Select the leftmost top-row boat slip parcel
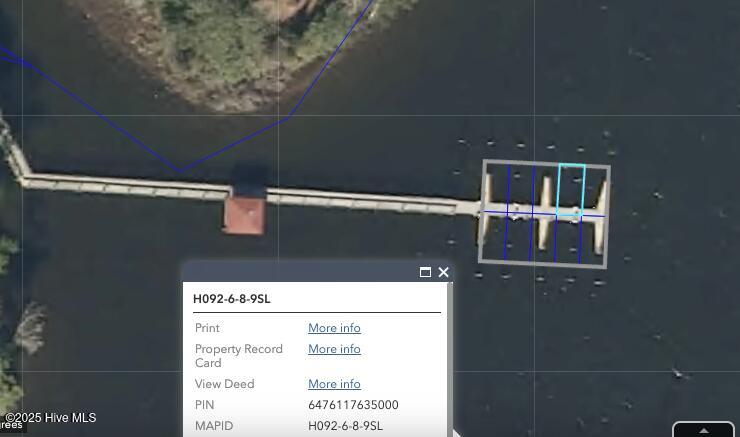Viewport: 740px width, 437px height. click(496, 189)
